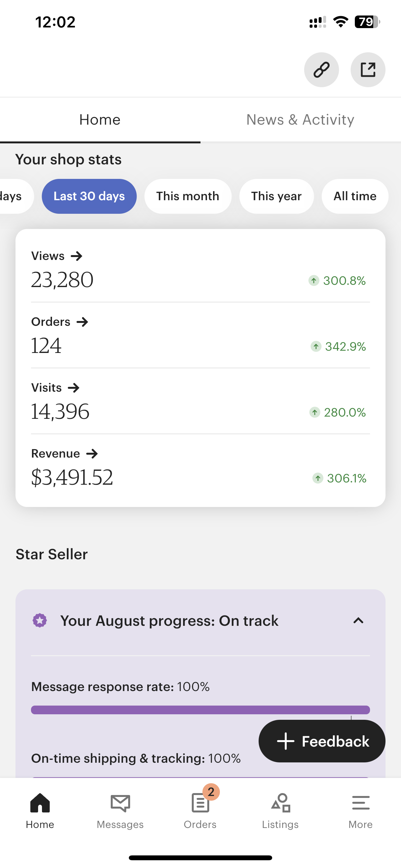
Task: Select the Home top tab
Action: 100,119
